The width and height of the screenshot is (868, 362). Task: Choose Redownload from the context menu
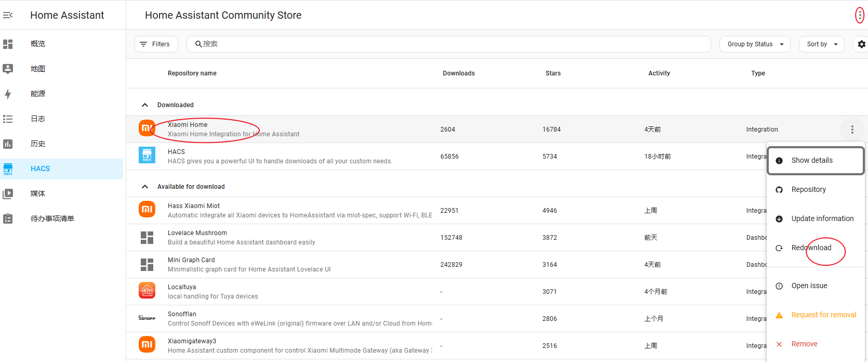click(x=816, y=248)
